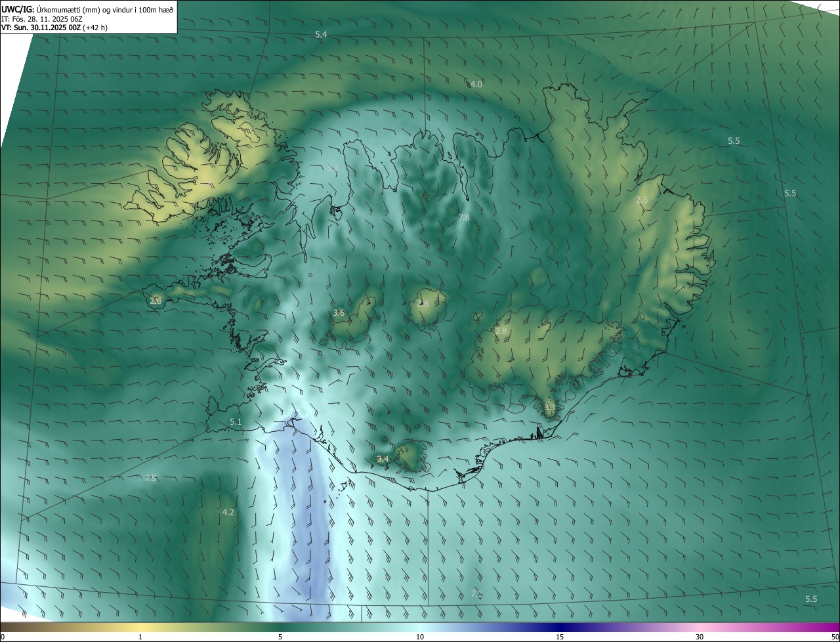Click the 3.5 value label on Langjökull glacier
The image size is (840, 642).
tap(339, 313)
